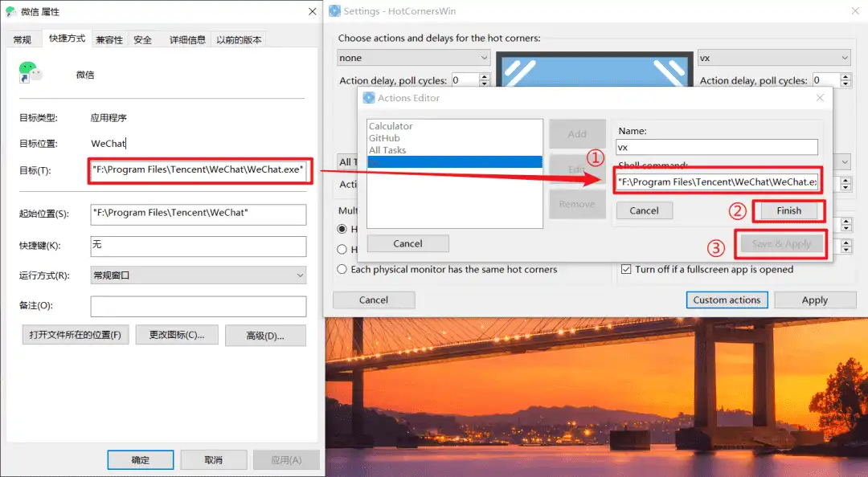Click the Shell command input field

coord(717,181)
